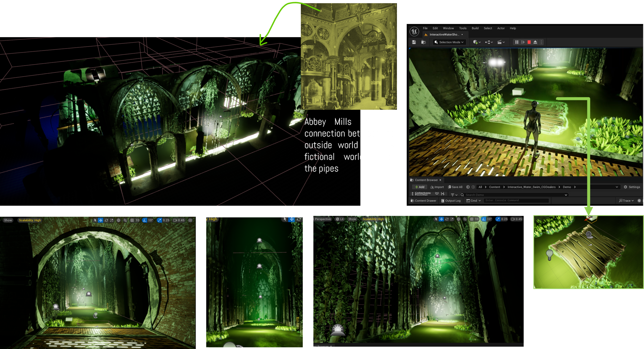This screenshot has height=349, width=644.
Task: Toggle scale snap in brick tunnel viewport
Action: (x=159, y=220)
